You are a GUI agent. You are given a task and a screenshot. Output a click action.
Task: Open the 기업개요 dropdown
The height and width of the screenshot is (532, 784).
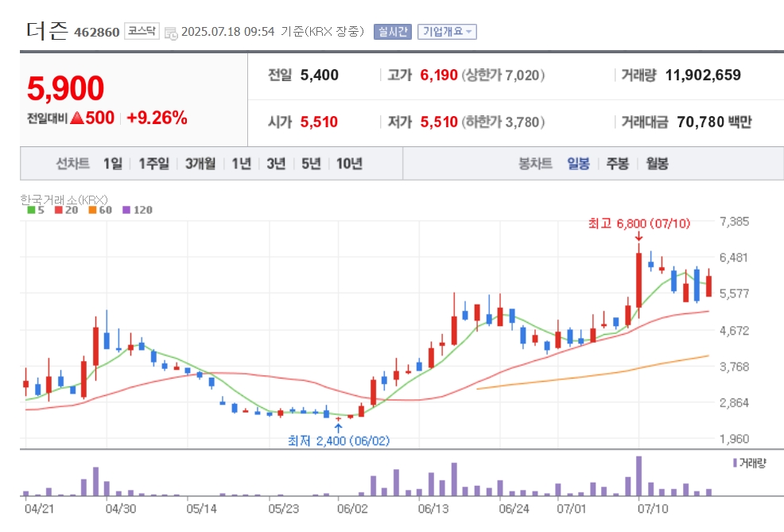tap(447, 32)
